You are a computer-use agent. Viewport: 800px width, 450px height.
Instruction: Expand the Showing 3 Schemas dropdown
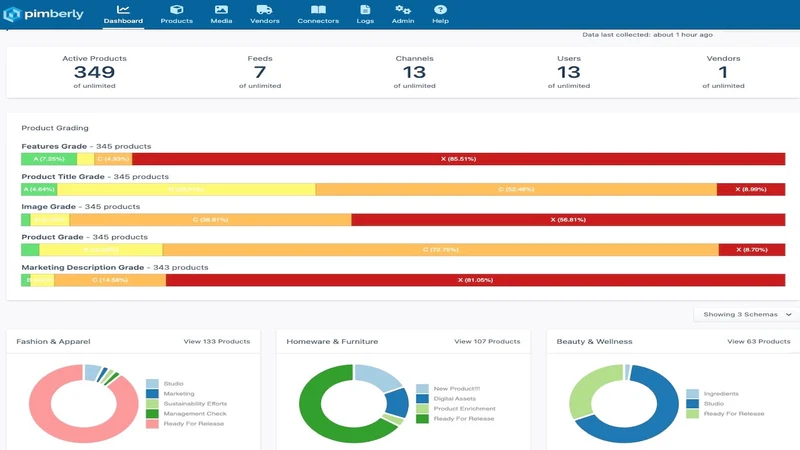coord(746,314)
